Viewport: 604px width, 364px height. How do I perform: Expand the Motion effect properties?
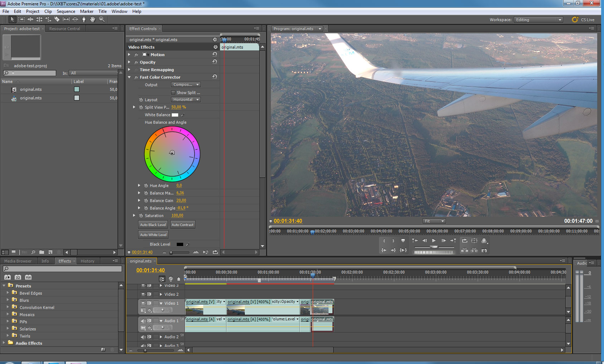pos(130,55)
